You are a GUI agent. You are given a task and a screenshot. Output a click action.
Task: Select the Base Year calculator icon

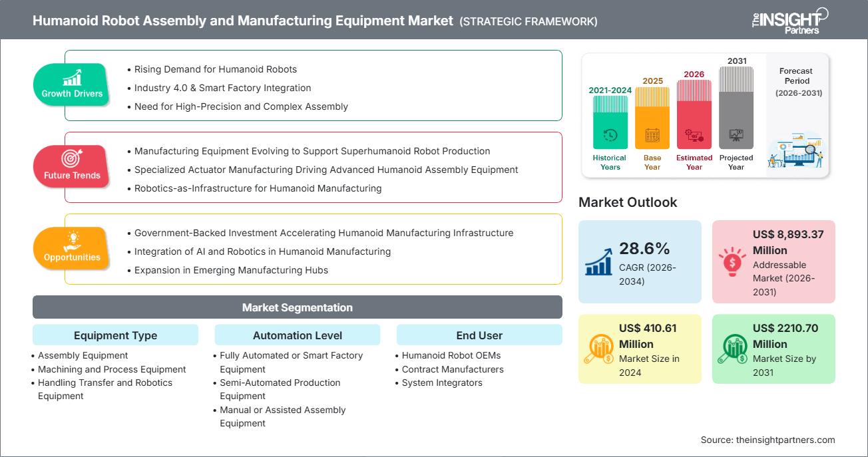[652, 134]
